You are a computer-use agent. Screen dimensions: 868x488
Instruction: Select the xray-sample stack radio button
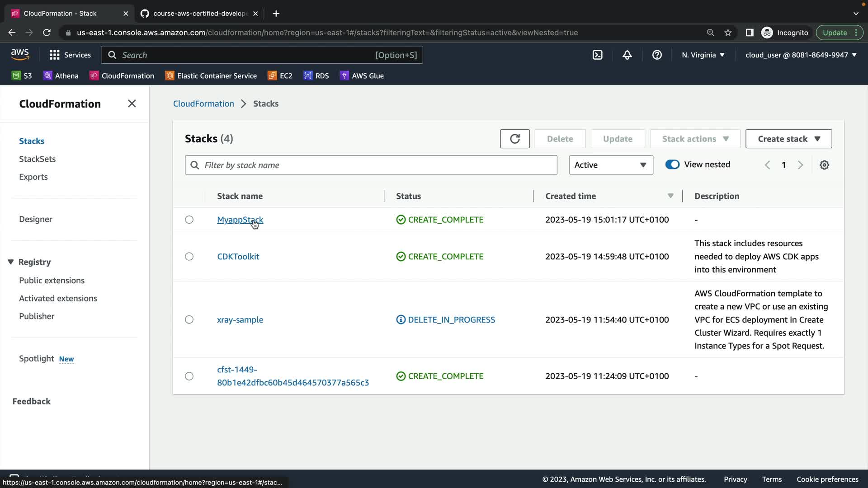pos(189,319)
